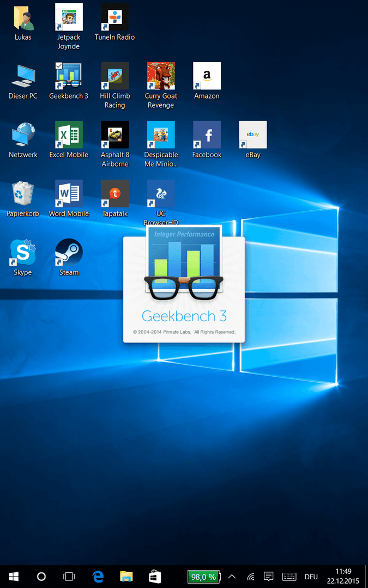368x588 pixels.
Task: Open the clock showing 11:49
Action: click(x=343, y=577)
